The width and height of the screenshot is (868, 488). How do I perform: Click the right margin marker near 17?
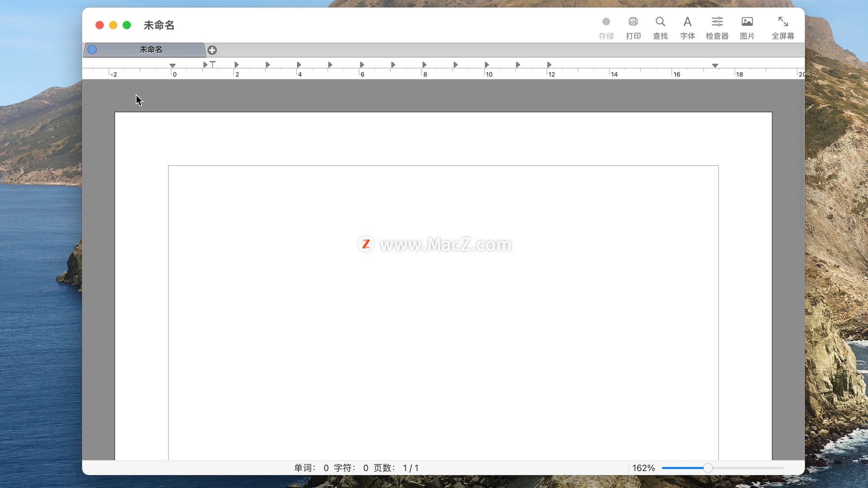coord(715,66)
